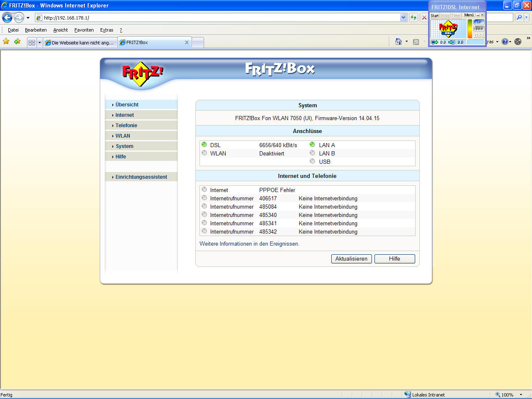Viewport: 532px width, 399px height.
Task: Open Favorites Center star icon
Action: [x=6, y=42]
